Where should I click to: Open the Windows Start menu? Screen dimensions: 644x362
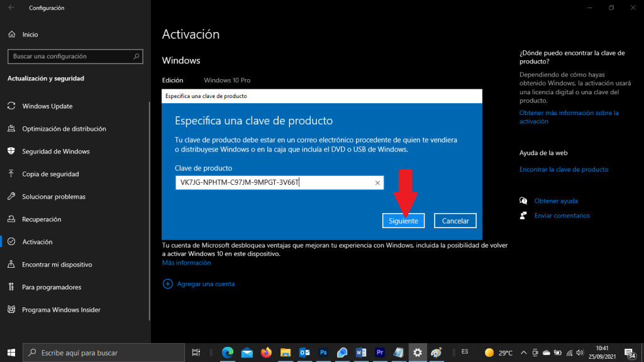pos(11,353)
